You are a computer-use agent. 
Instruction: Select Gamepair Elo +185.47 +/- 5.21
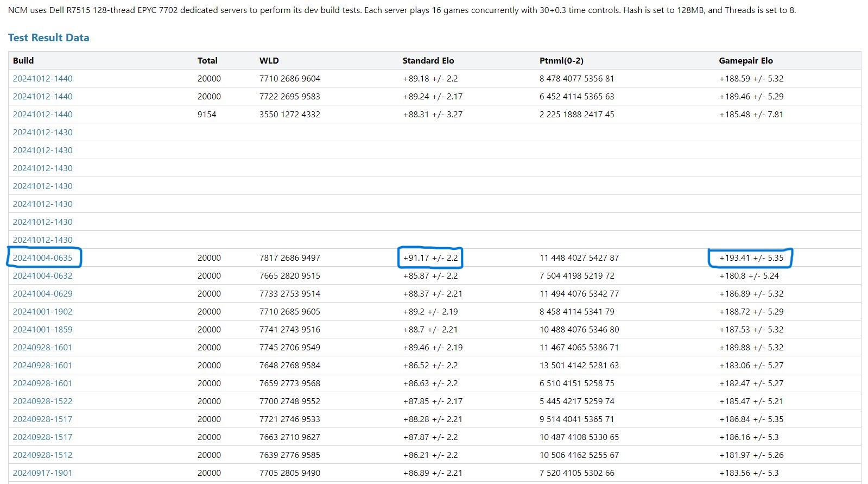pyautogui.click(x=751, y=401)
